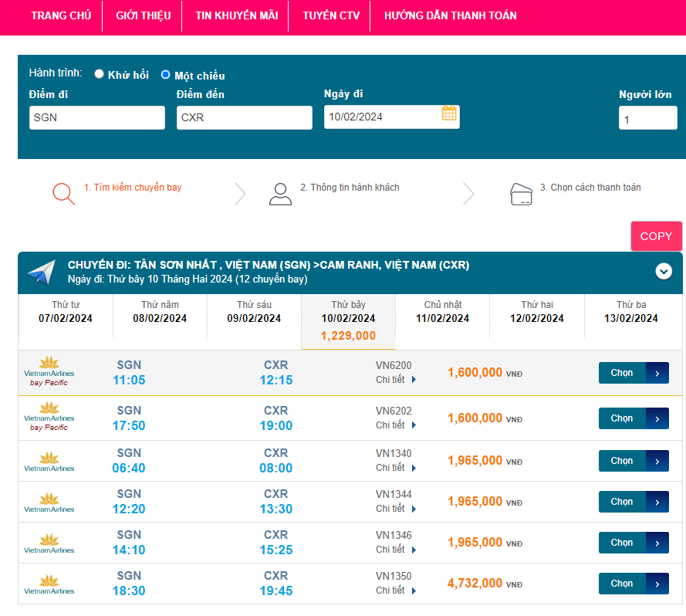Switch to Thứ sáu 09/02/2024 date tab
This screenshot has width=686, height=616.
(254, 312)
